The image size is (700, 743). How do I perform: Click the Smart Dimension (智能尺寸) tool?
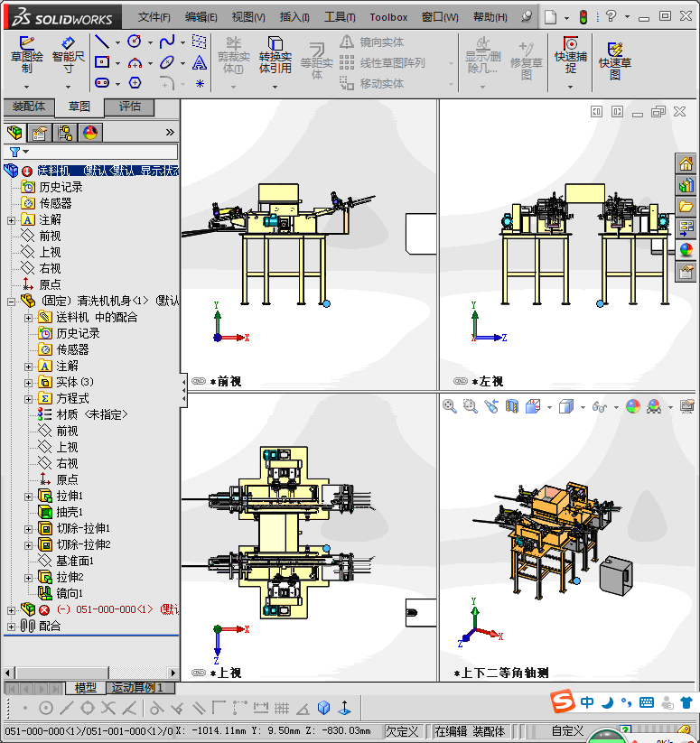[69, 54]
